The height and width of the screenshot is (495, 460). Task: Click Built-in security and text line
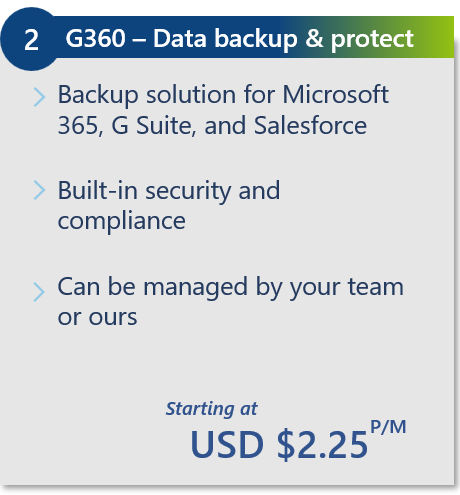[169, 191]
